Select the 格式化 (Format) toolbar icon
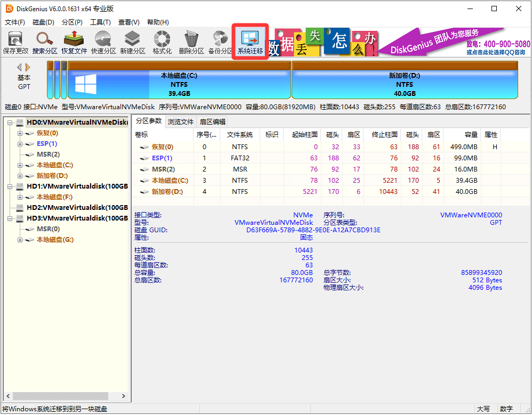Viewport: 532px width, 415px height. click(161, 41)
